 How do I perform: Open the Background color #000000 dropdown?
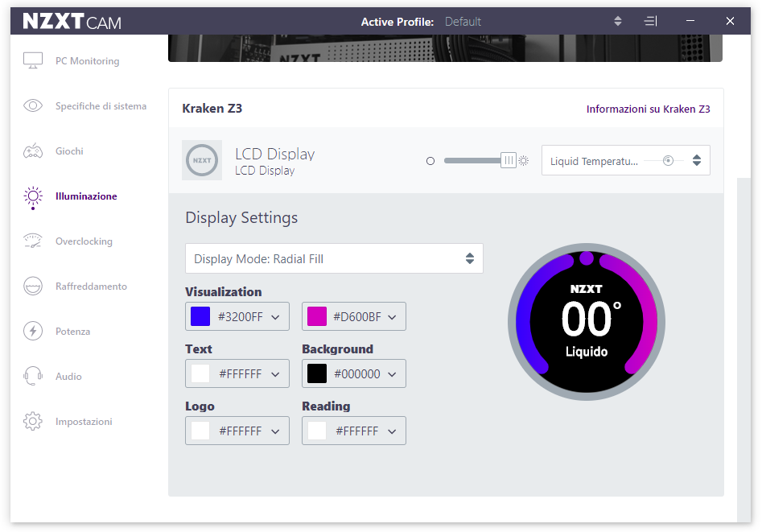354,373
